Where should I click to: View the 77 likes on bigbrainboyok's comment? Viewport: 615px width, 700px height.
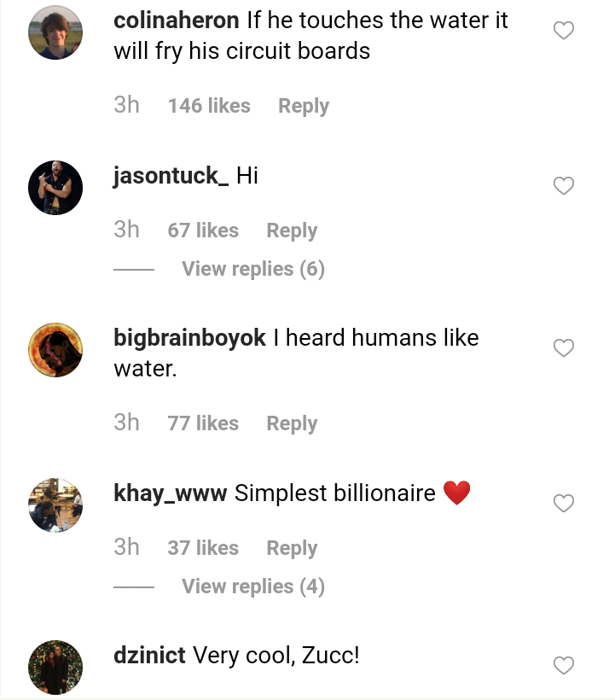[203, 423]
